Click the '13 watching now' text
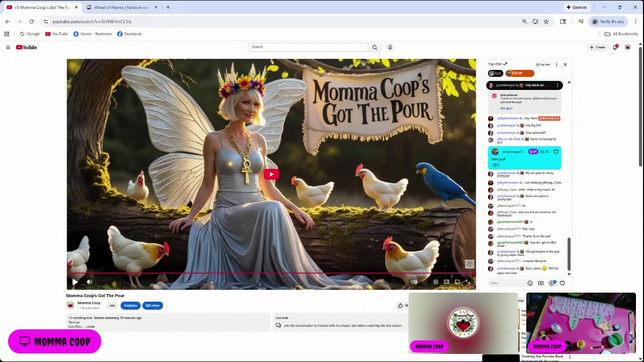Screen dimensions: 644x362 pos(80,318)
